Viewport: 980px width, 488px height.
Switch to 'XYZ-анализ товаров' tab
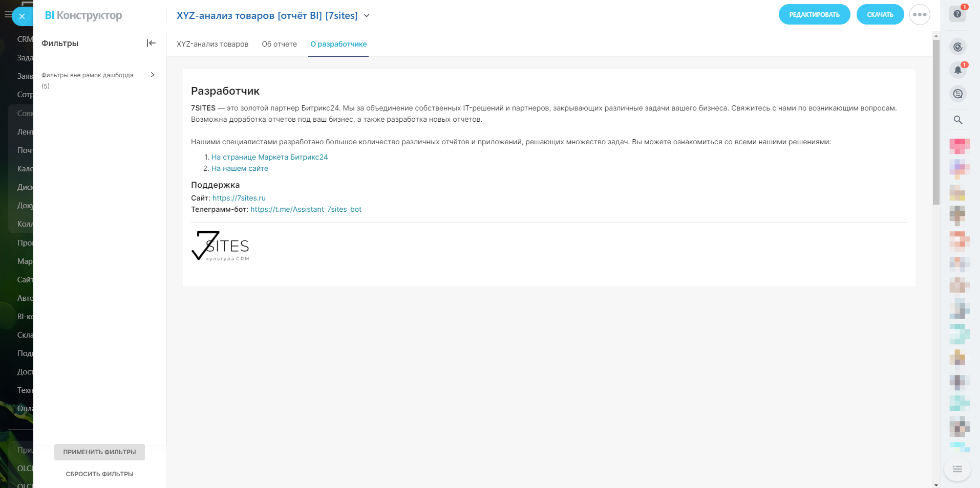pos(212,44)
